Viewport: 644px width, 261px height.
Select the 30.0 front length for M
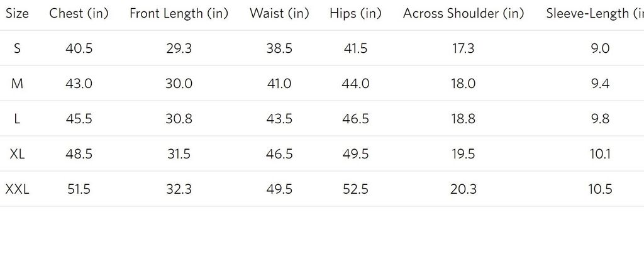(x=179, y=84)
